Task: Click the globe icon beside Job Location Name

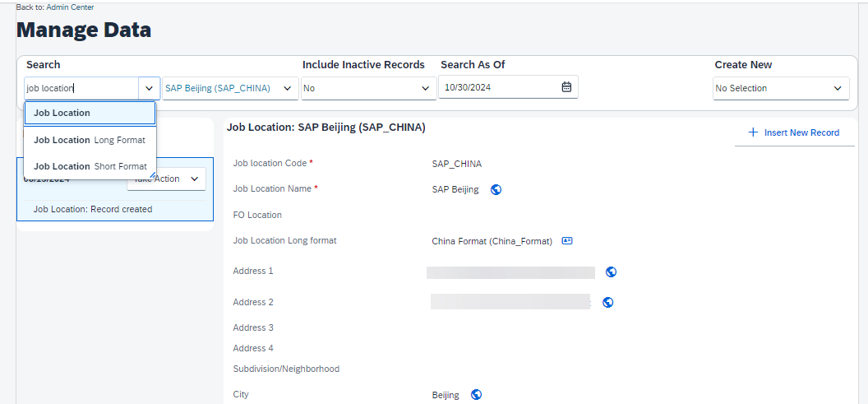Action: 496,189
